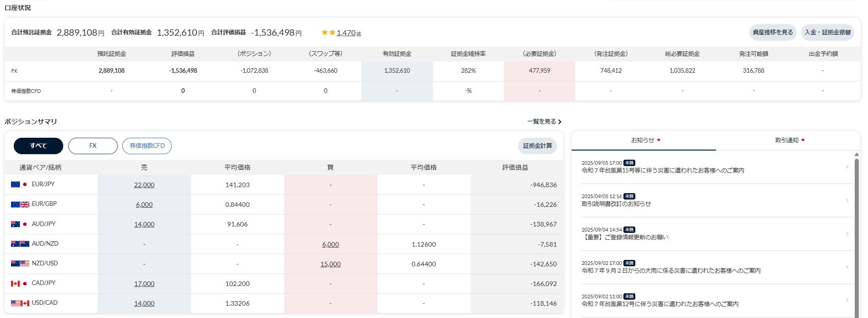Select the すべて filter pill
This screenshot has height=318, width=868.
[38, 146]
